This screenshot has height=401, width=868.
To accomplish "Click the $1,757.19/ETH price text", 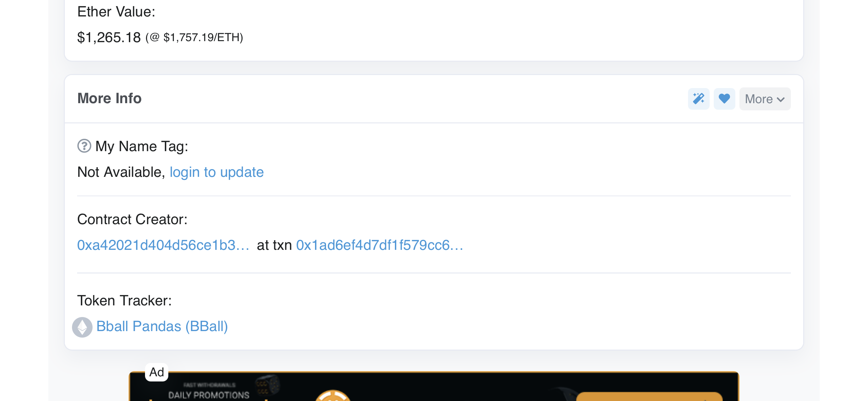I will tap(203, 37).
